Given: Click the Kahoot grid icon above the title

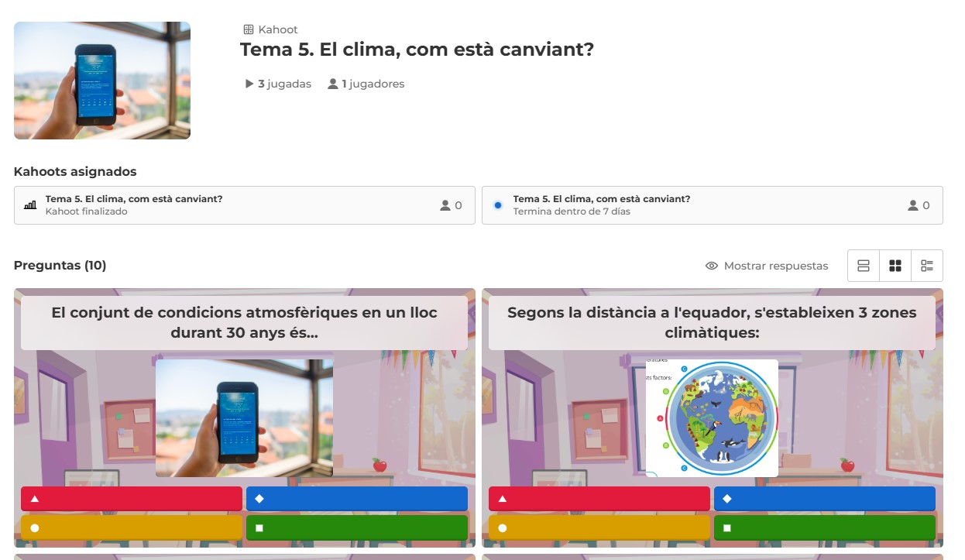Looking at the screenshot, I should click(x=248, y=29).
